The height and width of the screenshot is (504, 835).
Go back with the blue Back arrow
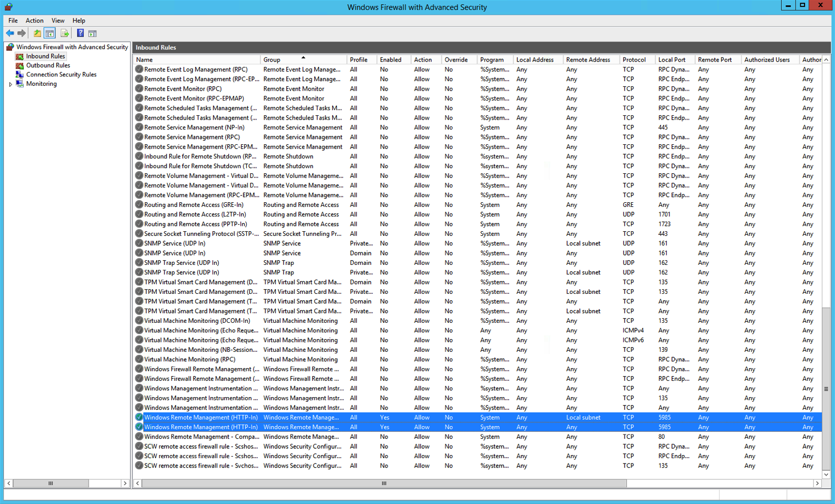pos(10,33)
